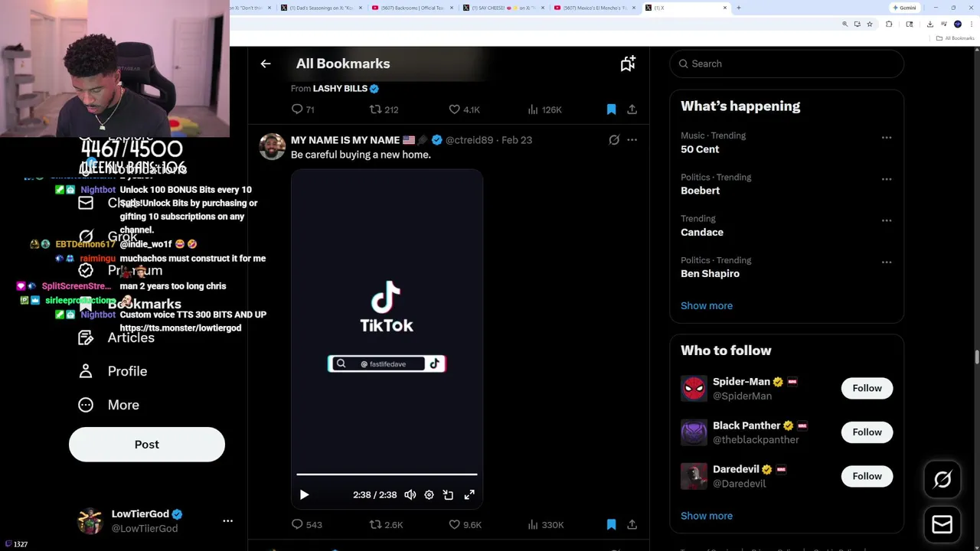Open Grok icon on the @ctreid89 post
Viewport: 980px width, 551px height.
point(614,140)
